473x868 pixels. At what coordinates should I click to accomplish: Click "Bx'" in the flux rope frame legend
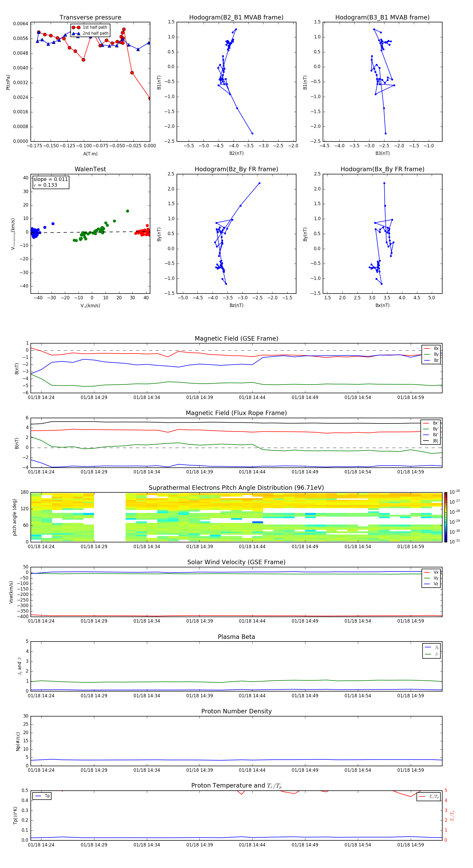click(435, 423)
